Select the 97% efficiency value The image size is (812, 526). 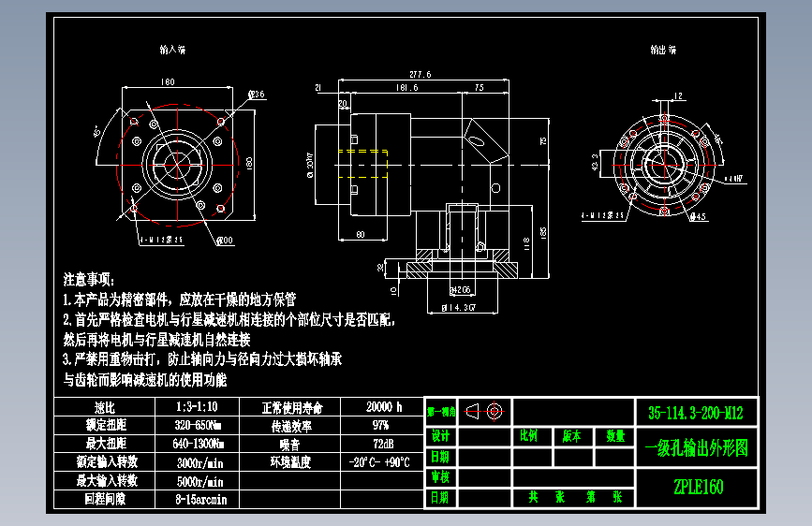click(380, 425)
